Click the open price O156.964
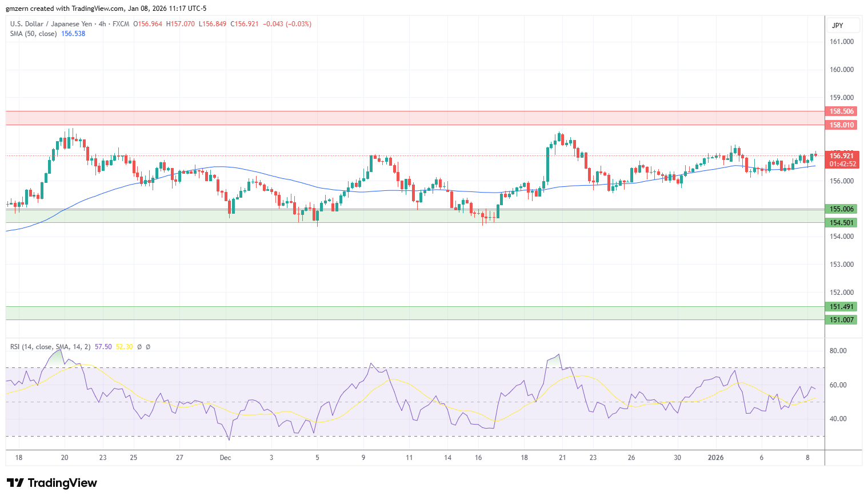The width and height of the screenshot is (868, 500). coord(147,24)
